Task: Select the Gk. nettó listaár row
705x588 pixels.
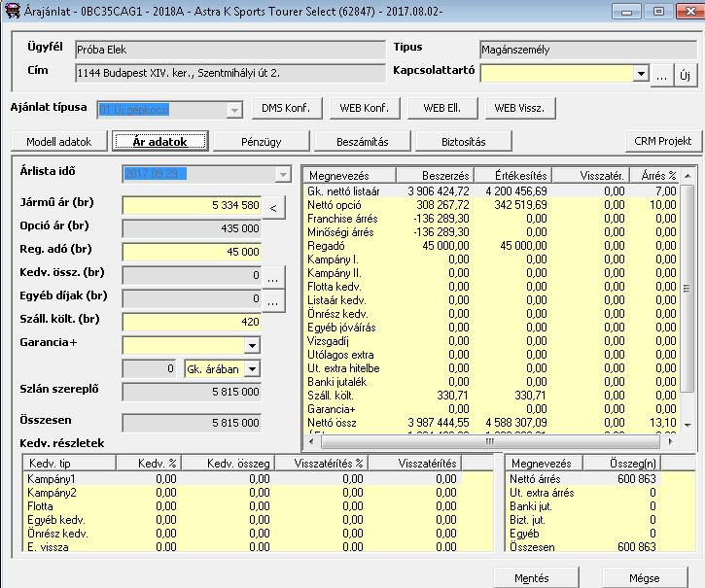Action: [x=492, y=191]
